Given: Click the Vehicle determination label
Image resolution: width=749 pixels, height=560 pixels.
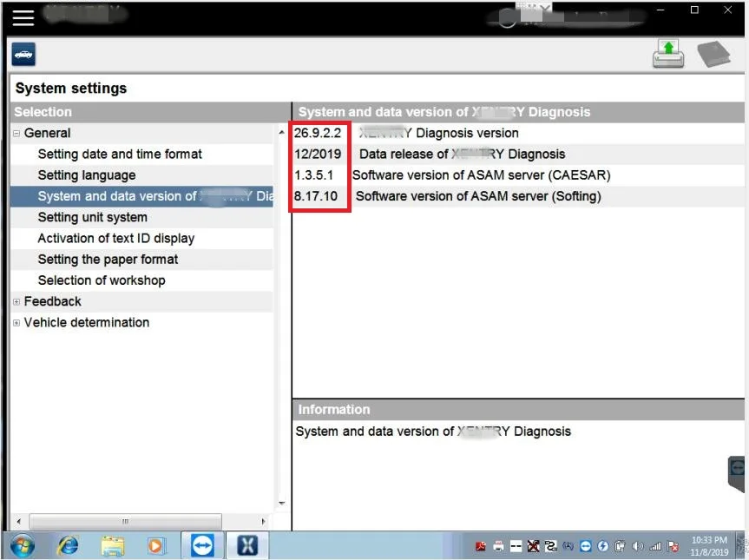Looking at the screenshot, I should [x=87, y=322].
